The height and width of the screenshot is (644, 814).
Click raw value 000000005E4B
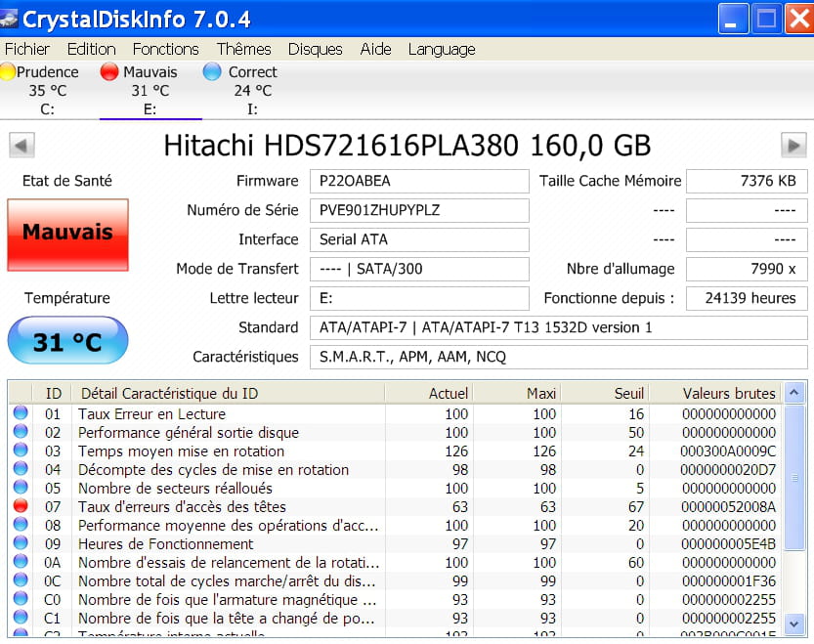[x=728, y=544]
